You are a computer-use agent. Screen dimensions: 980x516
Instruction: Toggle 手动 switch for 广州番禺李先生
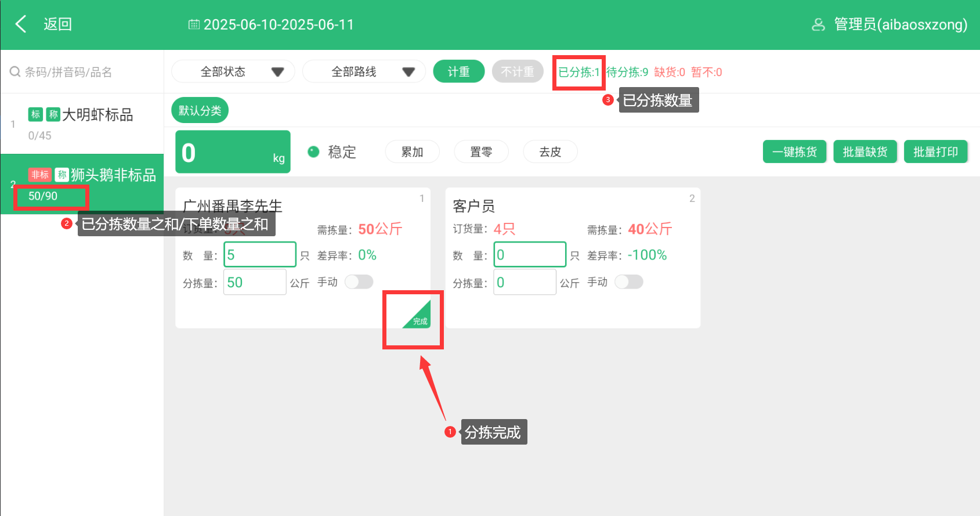pos(359,282)
